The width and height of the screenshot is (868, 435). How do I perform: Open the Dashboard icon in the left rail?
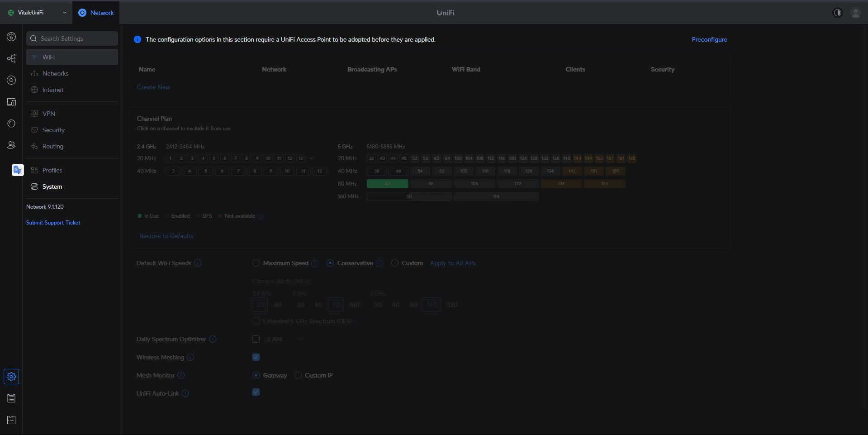point(11,37)
